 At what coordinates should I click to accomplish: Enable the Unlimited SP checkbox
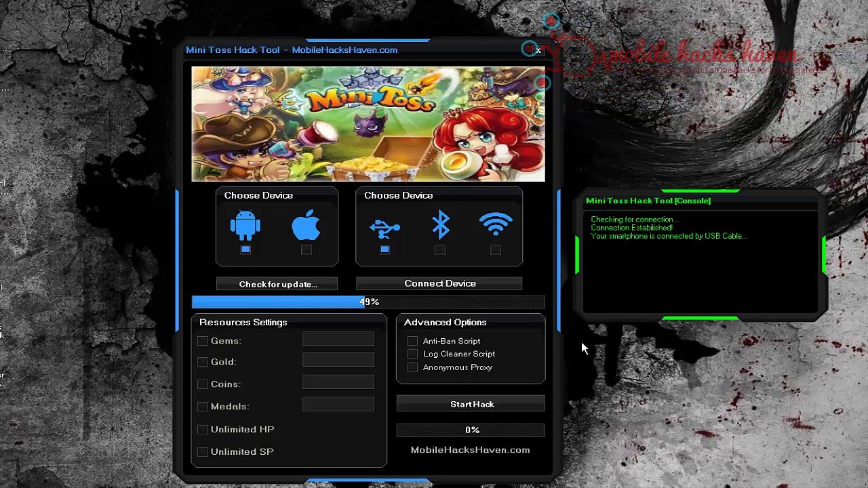pos(203,452)
